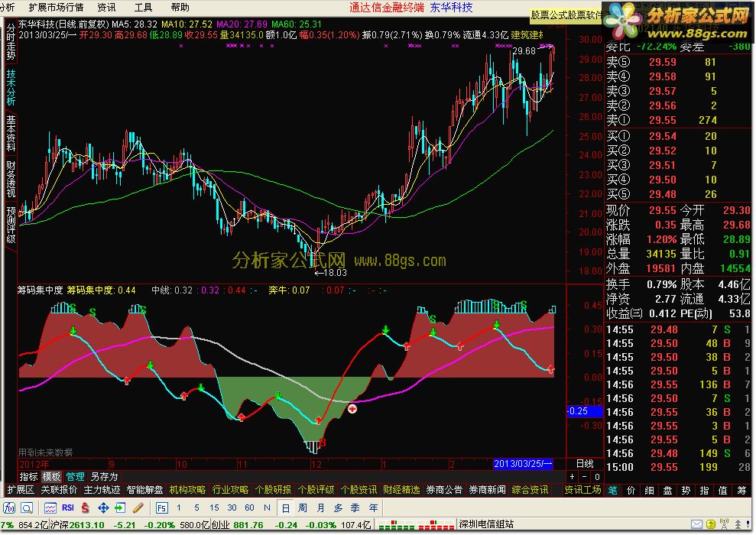Open the 智能解盘 tab

[144, 490]
